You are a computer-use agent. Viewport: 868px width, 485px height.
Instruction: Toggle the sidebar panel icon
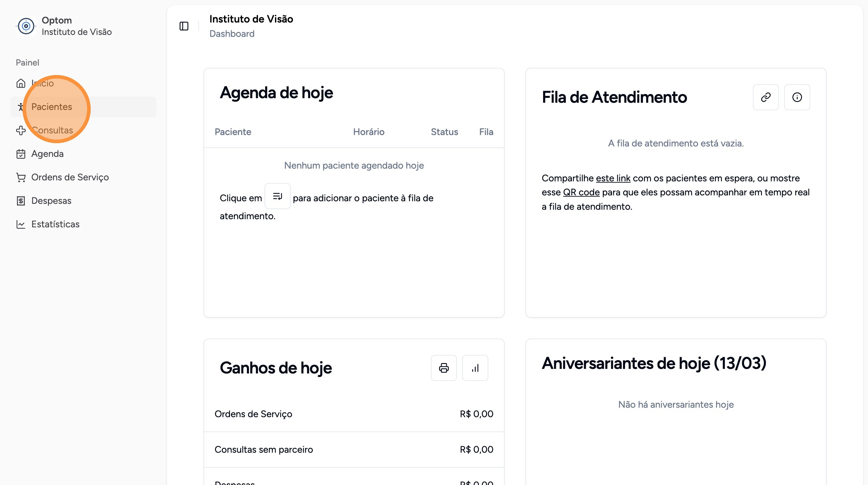point(184,26)
